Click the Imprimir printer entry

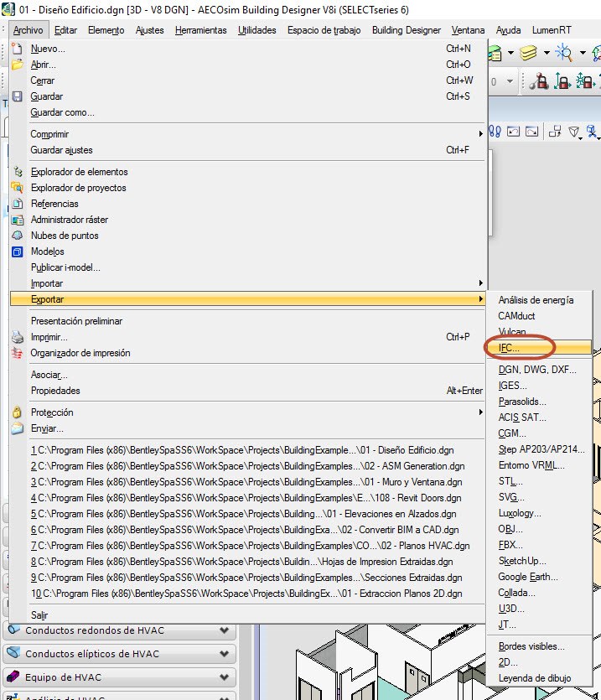tap(247, 337)
